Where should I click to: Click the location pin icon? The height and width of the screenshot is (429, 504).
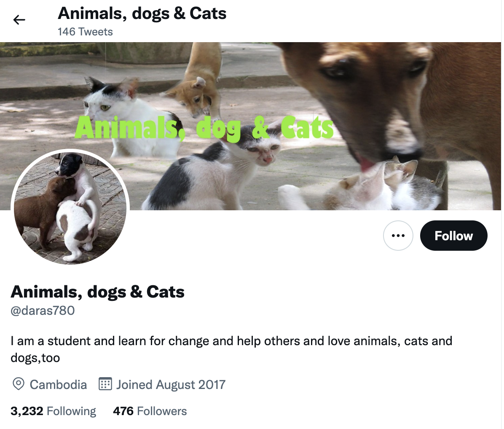click(x=18, y=384)
